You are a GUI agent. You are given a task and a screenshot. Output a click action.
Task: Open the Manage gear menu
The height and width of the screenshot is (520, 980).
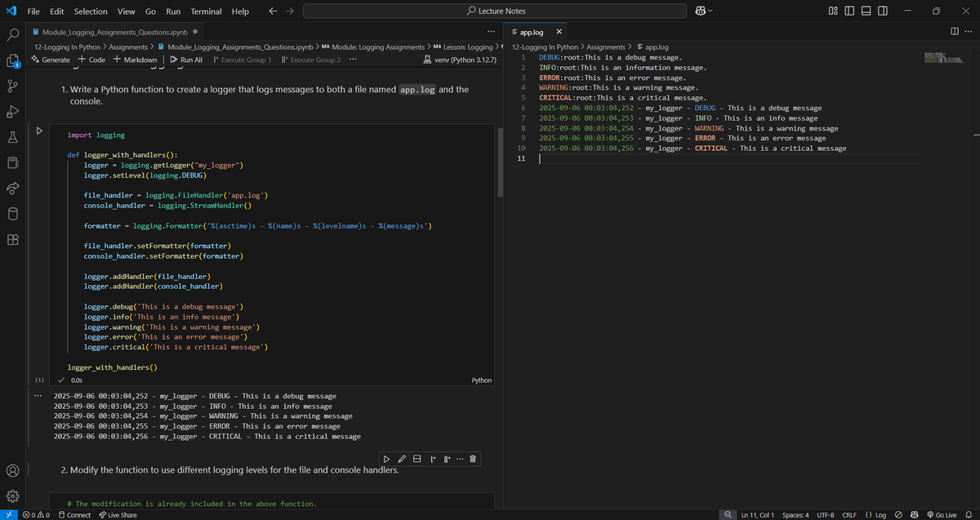pos(12,496)
